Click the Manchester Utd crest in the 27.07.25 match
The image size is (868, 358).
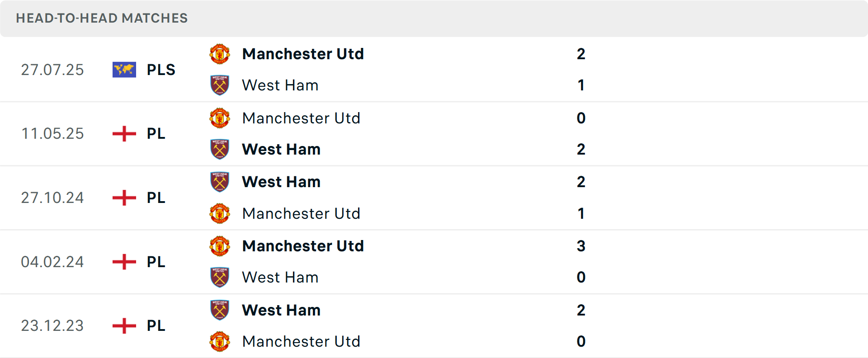click(219, 54)
